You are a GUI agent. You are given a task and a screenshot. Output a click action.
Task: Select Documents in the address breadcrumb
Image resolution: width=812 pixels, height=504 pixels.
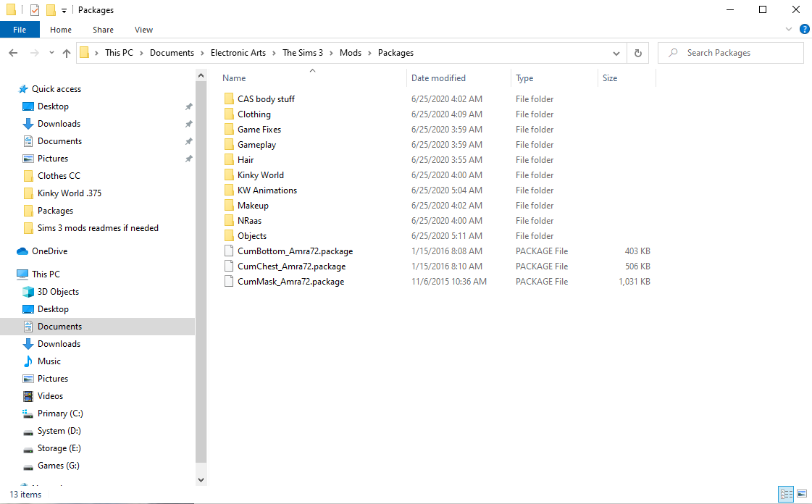(172, 53)
